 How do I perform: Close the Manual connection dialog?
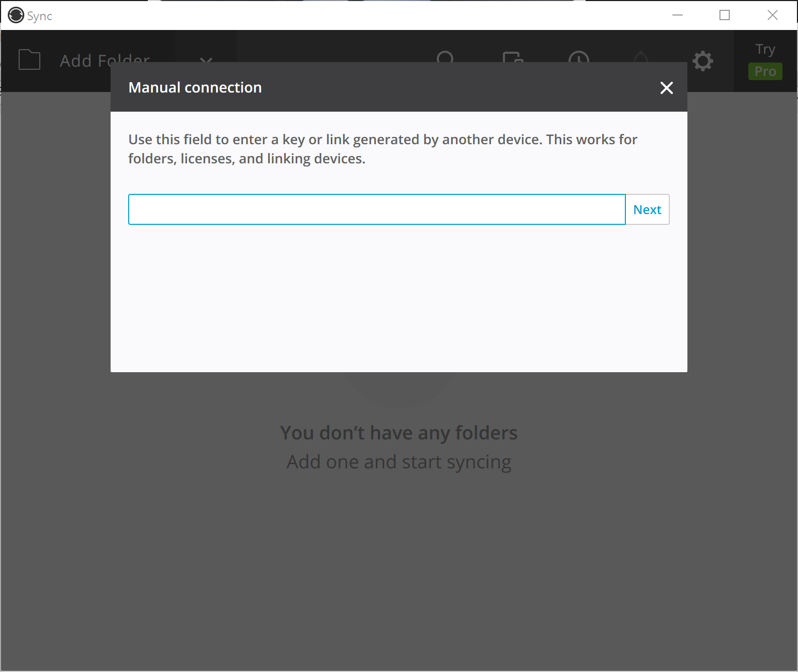click(666, 88)
